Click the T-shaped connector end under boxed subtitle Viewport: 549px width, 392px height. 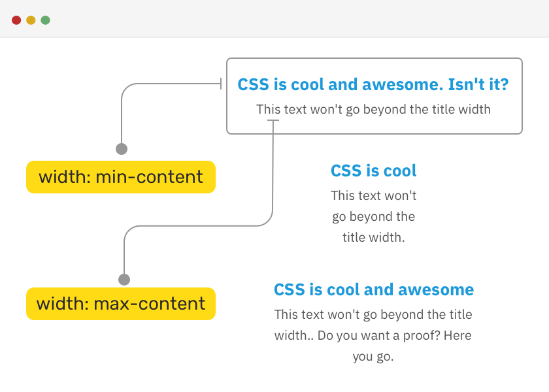pos(273,121)
